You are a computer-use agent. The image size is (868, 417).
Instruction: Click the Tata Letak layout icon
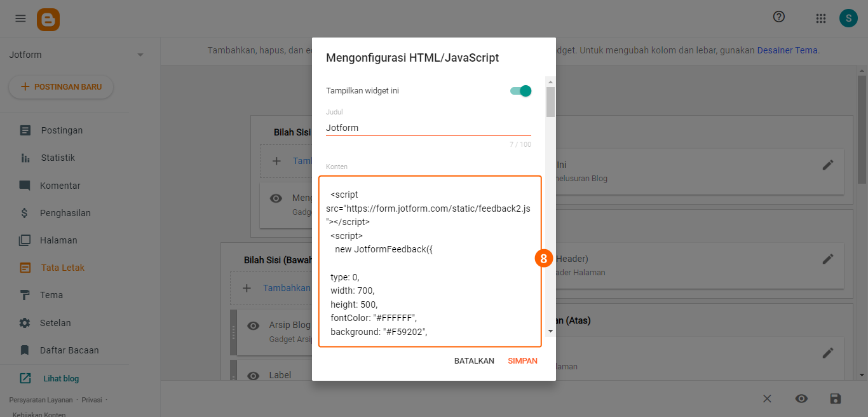[25, 268]
